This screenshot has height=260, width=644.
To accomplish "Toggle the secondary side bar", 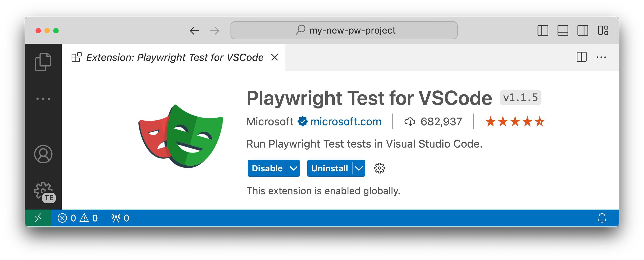I will pos(582,30).
